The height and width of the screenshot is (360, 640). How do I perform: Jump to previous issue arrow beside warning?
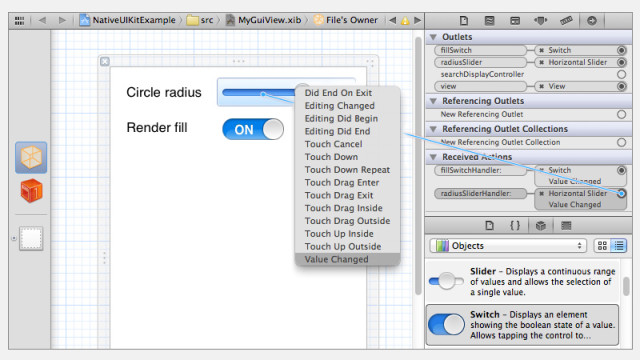392,20
